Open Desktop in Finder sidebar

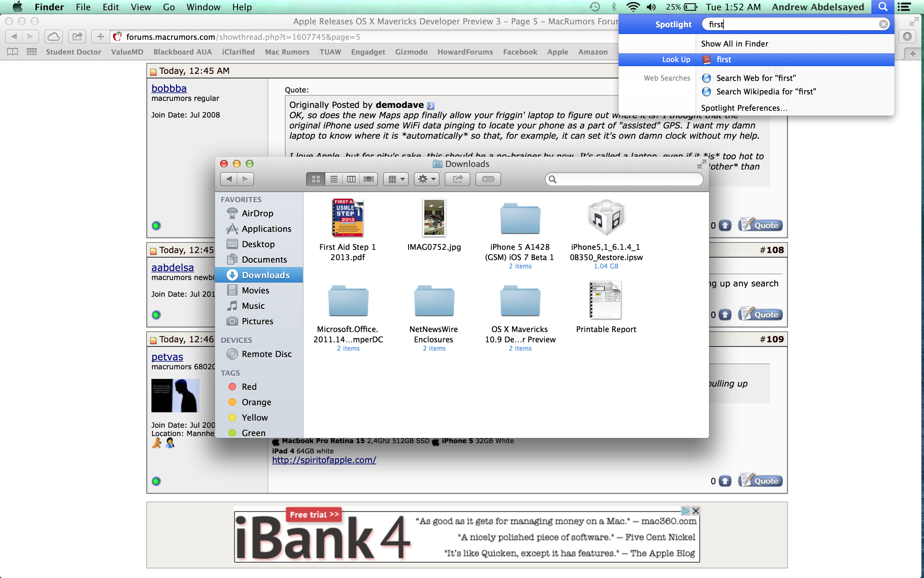click(259, 244)
